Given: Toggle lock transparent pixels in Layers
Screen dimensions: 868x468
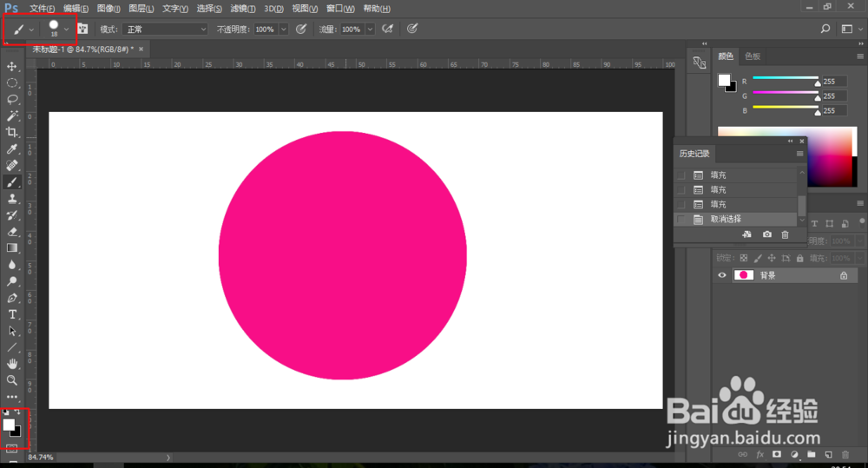Looking at the screenshot, I should [744, 258].
